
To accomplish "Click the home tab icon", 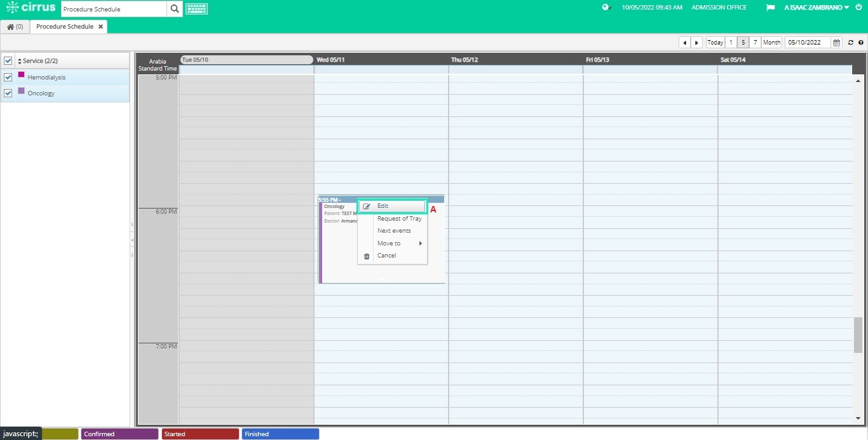I will point(11,26).
